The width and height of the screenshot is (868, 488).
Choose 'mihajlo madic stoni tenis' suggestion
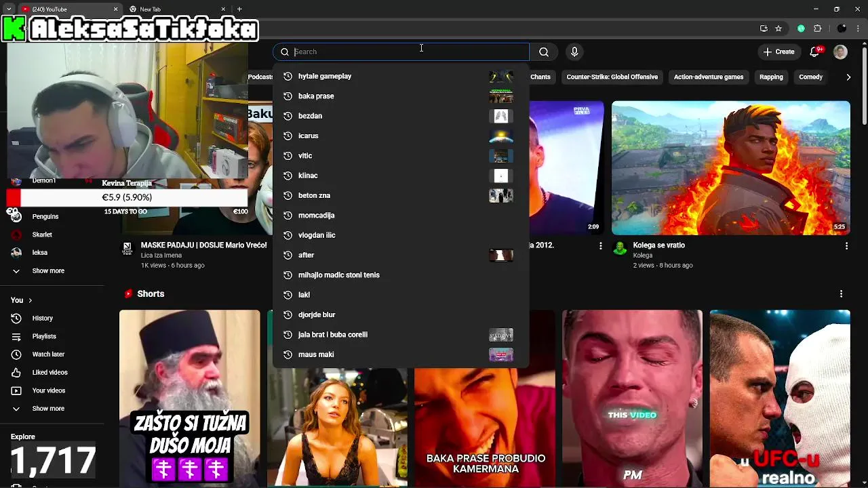tap(400, 275)
